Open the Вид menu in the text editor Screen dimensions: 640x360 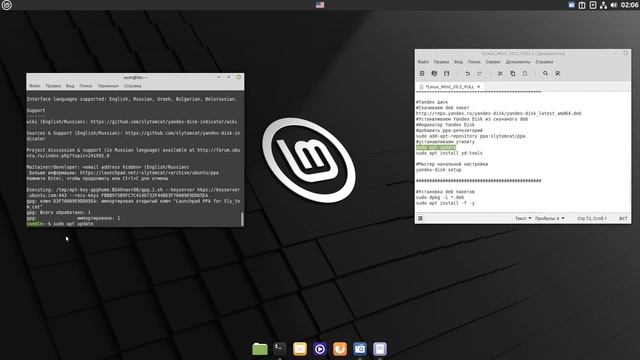click(x=458, y=62)
